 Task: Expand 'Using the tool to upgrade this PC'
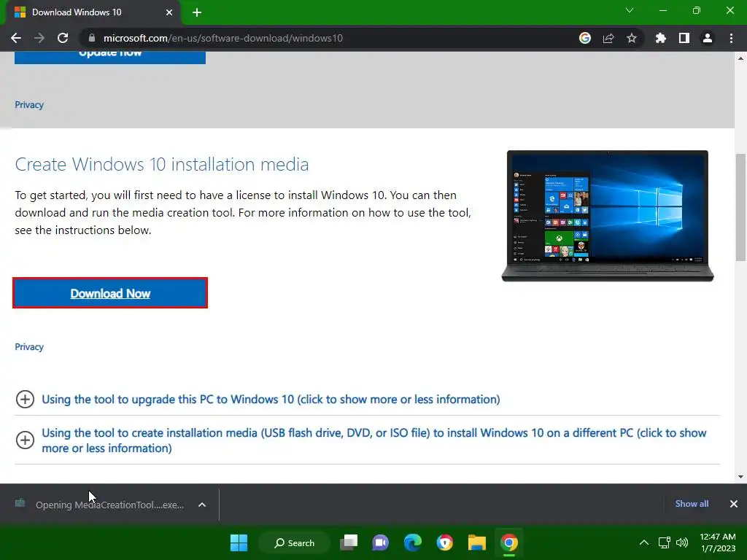pyautogui.click(x=271, y=399)
